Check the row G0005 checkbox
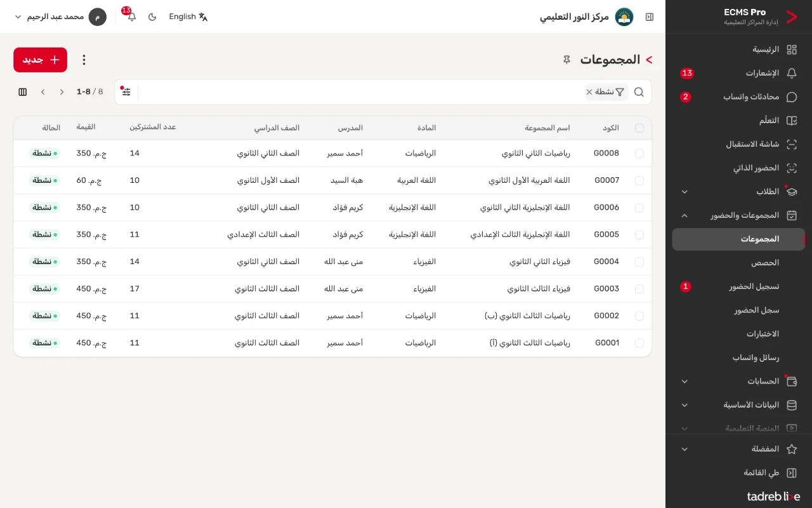 [x=639, y=235]
